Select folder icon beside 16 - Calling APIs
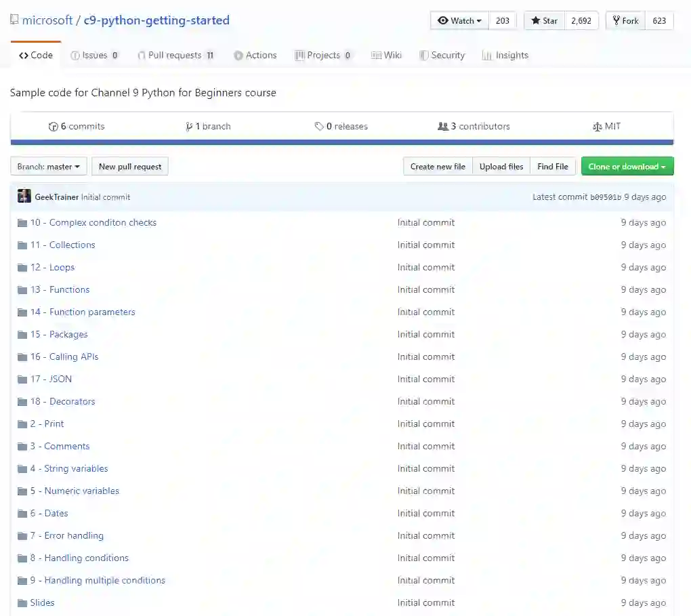This screenshot has height=616, width=691. pyautogui.click(x=22, y=356)
